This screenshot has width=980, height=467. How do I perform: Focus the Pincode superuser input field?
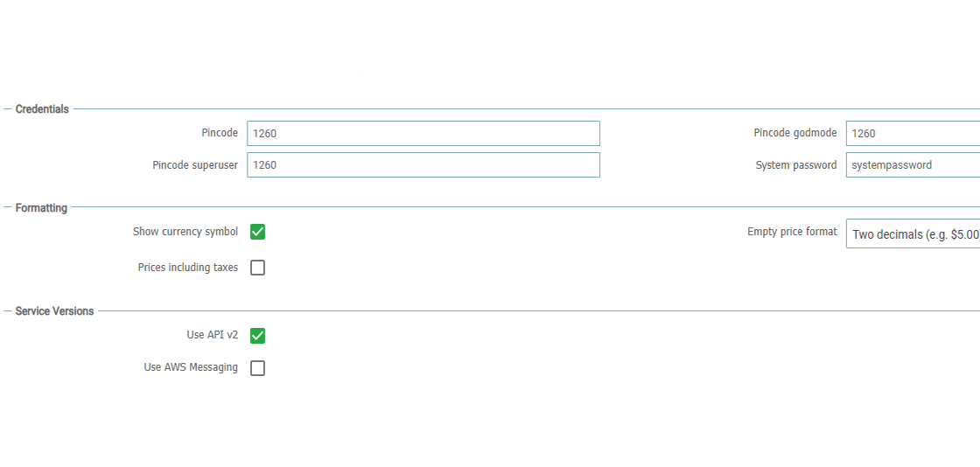click(423, 164)
